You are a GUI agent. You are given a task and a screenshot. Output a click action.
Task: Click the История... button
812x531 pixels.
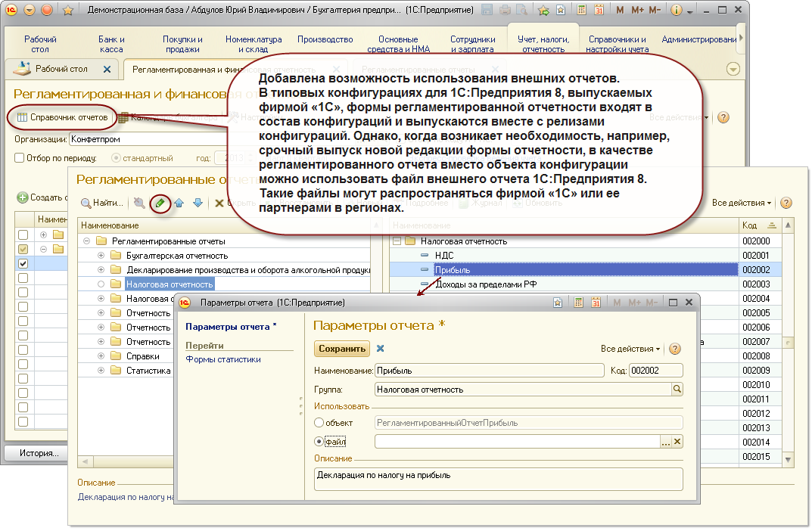coord(39,453)
